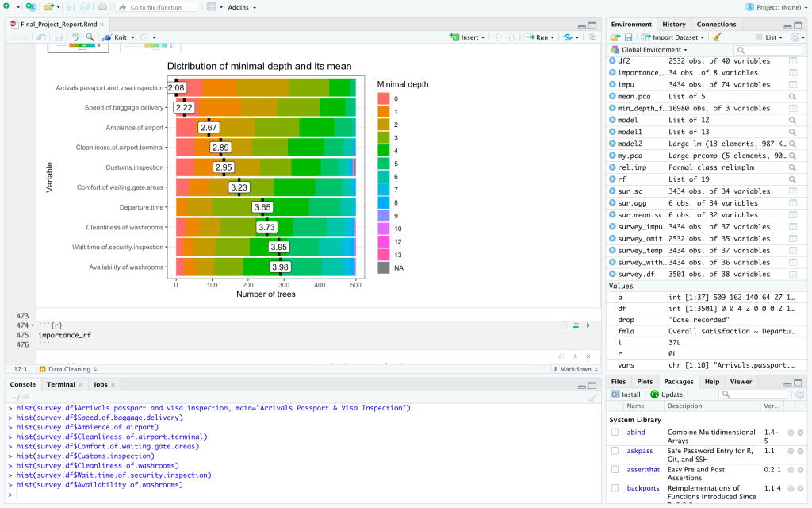Open the find and replace magnifier
This screenshot has width=812, height=508.
tap(90, 37)
